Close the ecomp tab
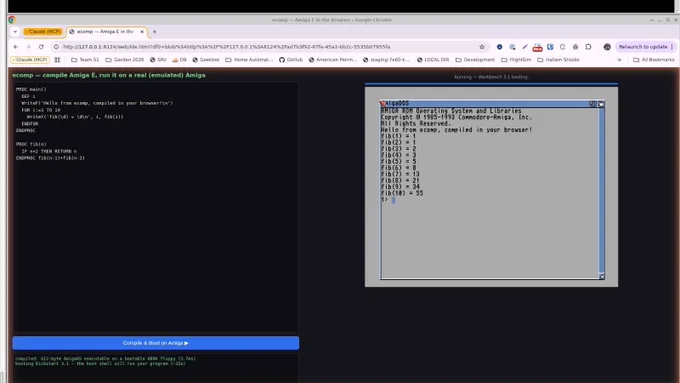Viewport: 680px width, 383px height. [x=142, y=32]
